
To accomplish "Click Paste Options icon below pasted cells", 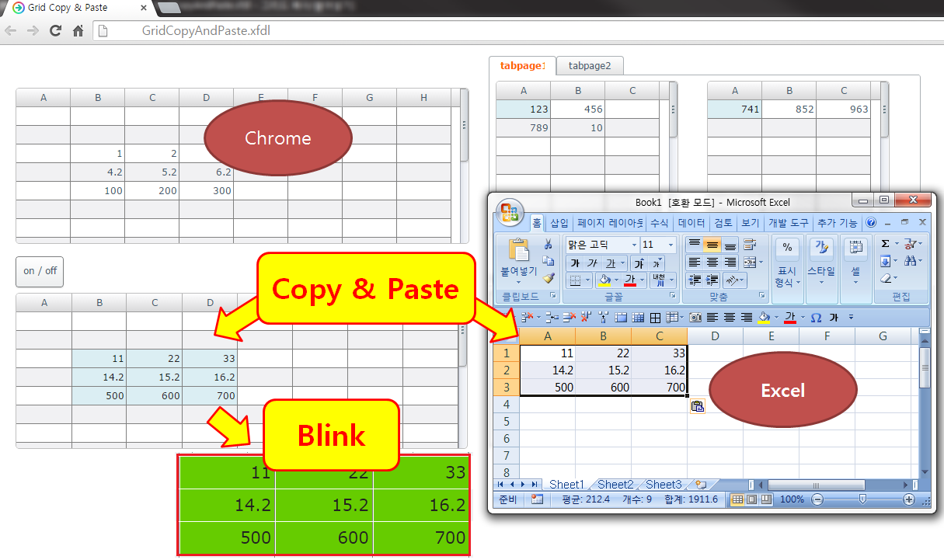I will pos(697,405).
